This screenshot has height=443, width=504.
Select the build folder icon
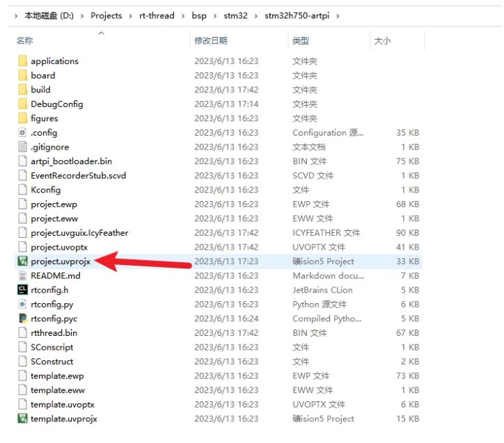pos(22,90)
